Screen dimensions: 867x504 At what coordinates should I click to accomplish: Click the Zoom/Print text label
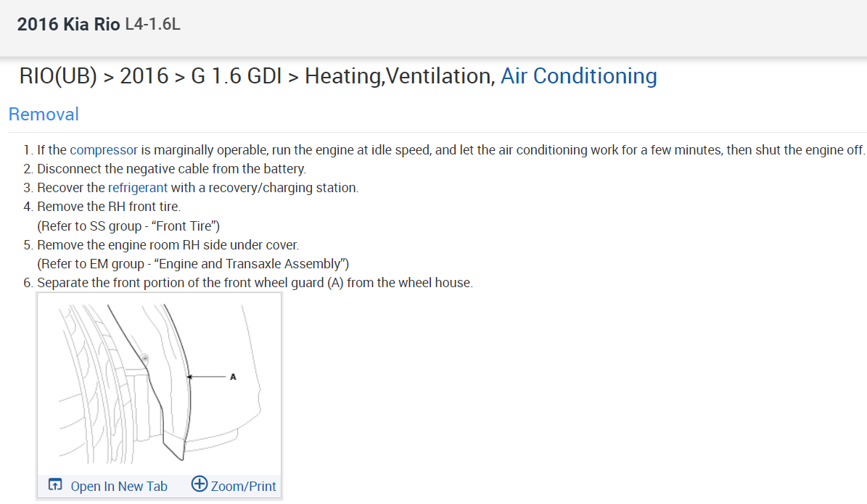point(243,486)
